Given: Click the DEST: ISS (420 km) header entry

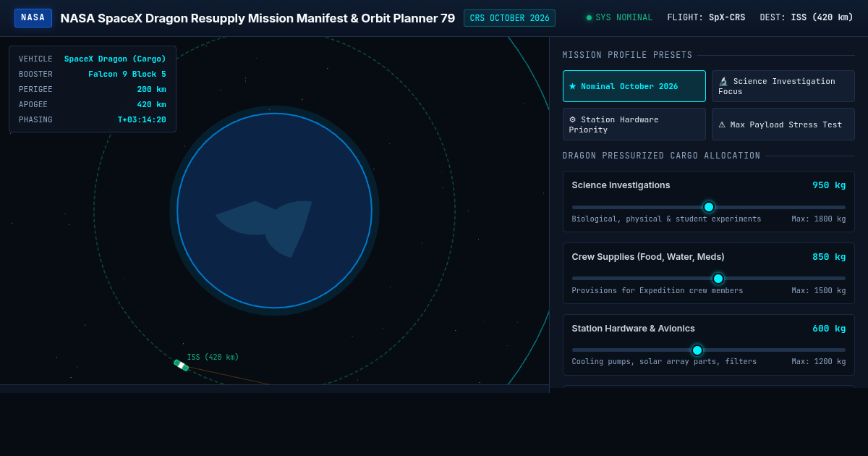Looking at the screenshot, I should tap(807, 18).
